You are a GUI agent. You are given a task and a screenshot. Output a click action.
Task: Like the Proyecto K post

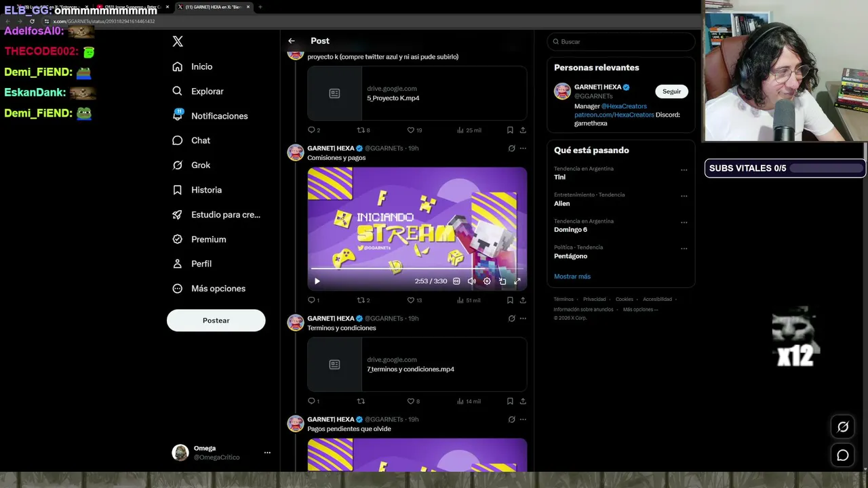tap(410, 129)
